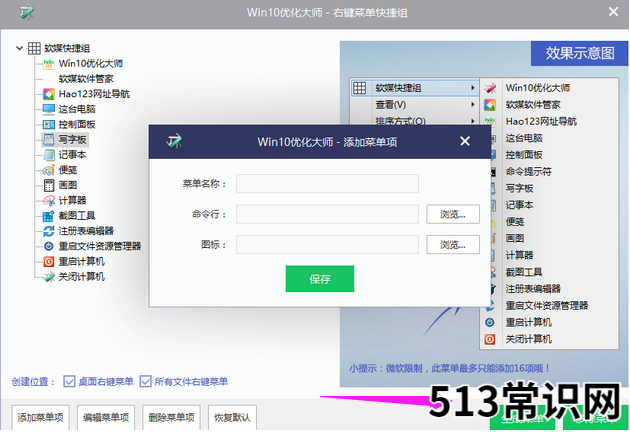Click the 添加菜单项 button
Image resolution: width=630 pixels, height=432 pixels.
[x=41, y=418]
